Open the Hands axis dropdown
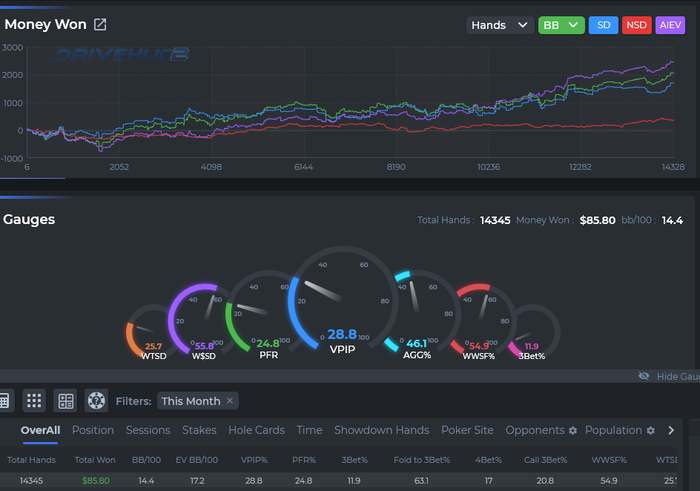This screenshot has height=491, width=700. 500,25
